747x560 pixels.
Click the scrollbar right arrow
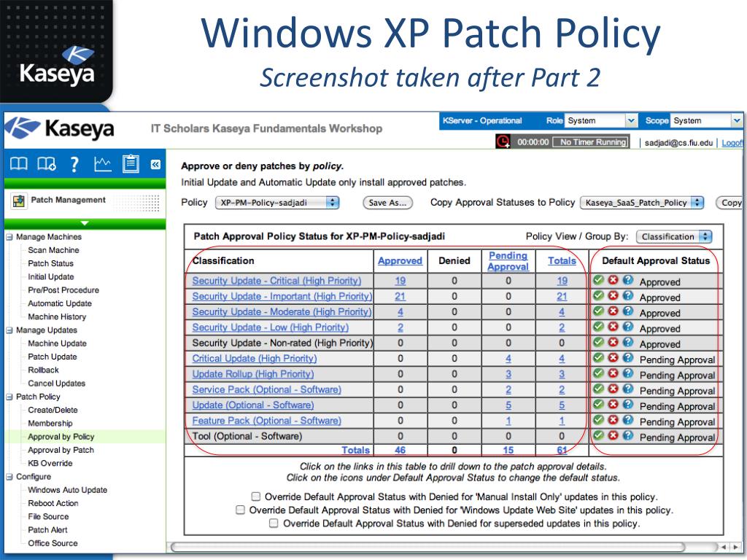click(736, 547)
